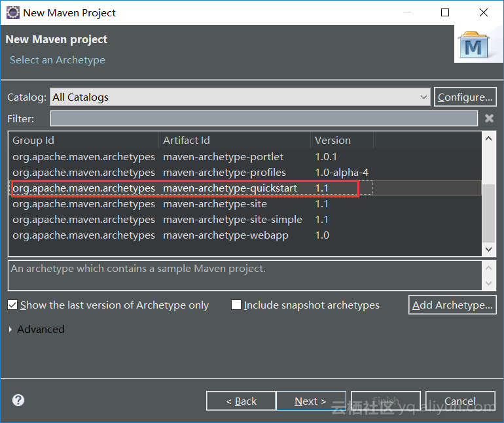Image resolution: width=504 pixels, height=423 pixels.
Task: Click the Add Archetype... button
Action: coord(452,305)
